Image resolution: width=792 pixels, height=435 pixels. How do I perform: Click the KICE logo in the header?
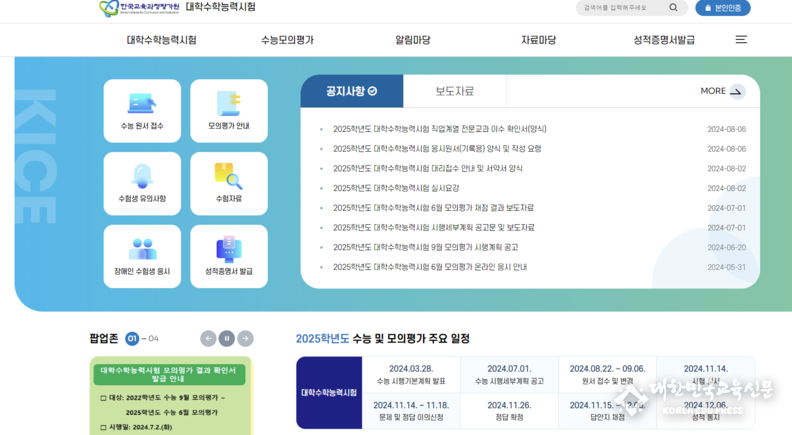click(139, 8)
